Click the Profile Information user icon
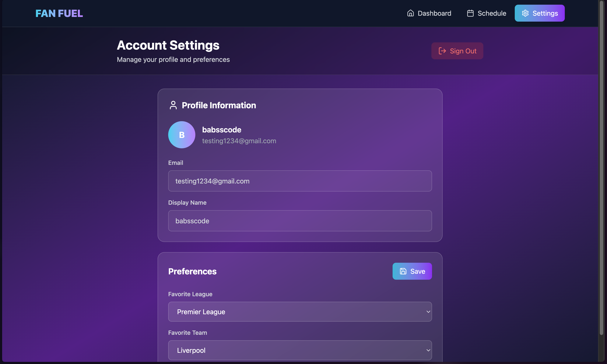Viewport: 607px width, 364px height. point(173,105)
